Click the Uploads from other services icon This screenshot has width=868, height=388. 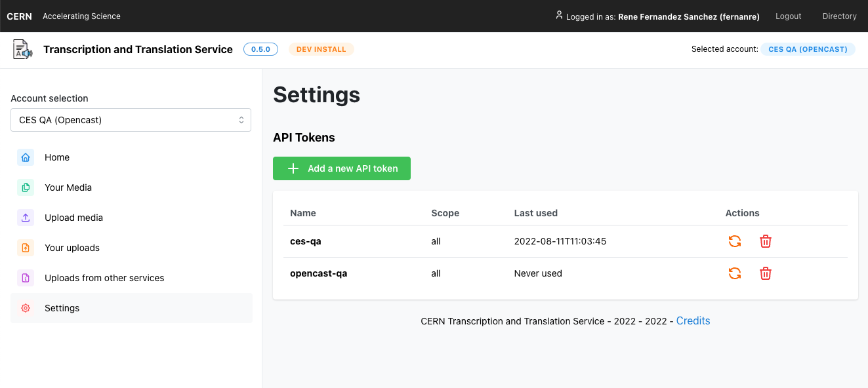(x=26, y=278)
